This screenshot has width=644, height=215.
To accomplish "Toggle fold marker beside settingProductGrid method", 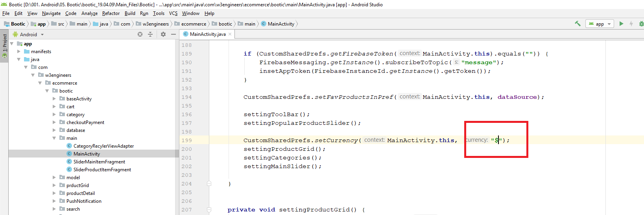I will (x=209, y=209).
